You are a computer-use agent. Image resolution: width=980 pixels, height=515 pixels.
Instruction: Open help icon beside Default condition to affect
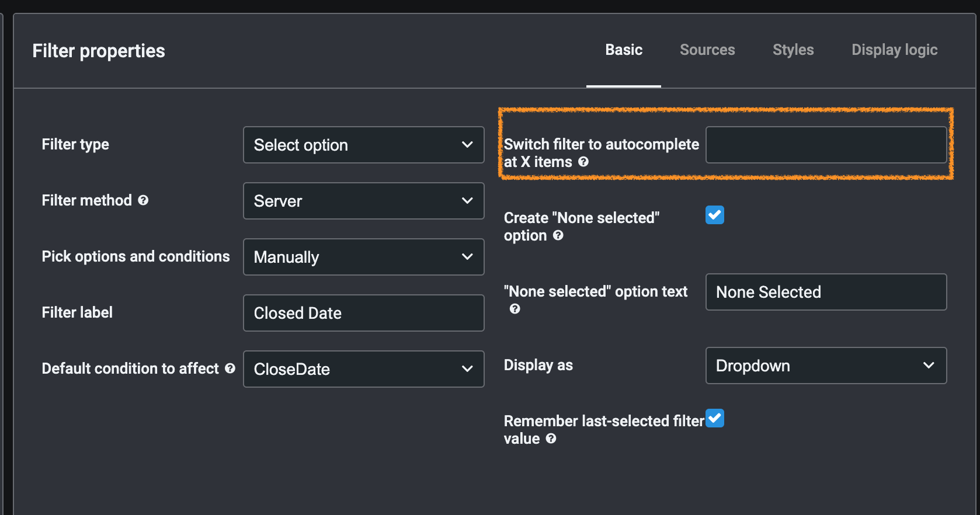(x=230, y=368)
